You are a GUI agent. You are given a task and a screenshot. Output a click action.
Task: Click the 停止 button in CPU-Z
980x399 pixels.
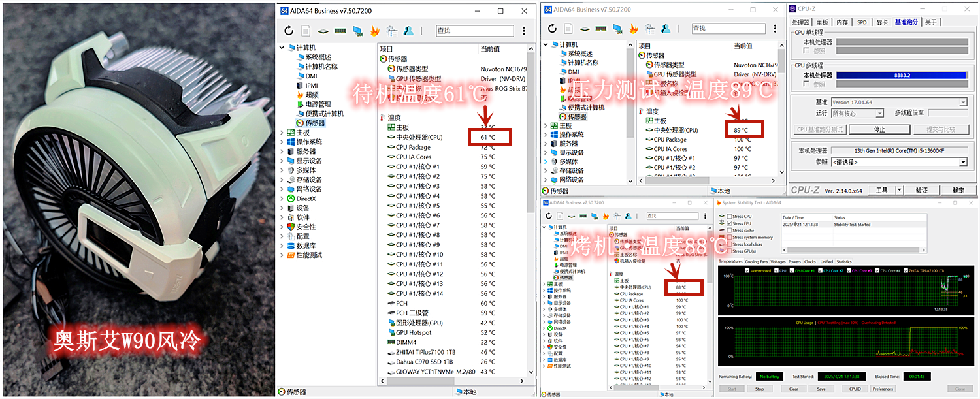(x=879, y=129)
